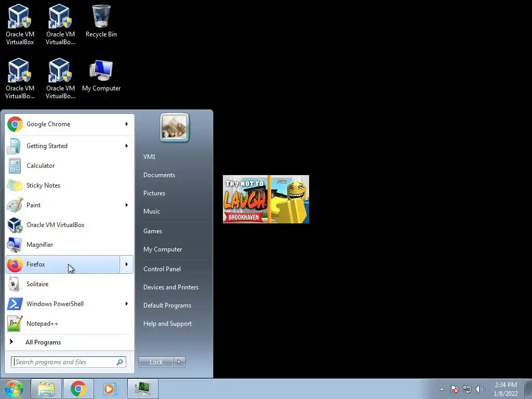
Task: Select the top-left Oracle VM VirtualBox desktop shortcut
Action: click(20, 24)
